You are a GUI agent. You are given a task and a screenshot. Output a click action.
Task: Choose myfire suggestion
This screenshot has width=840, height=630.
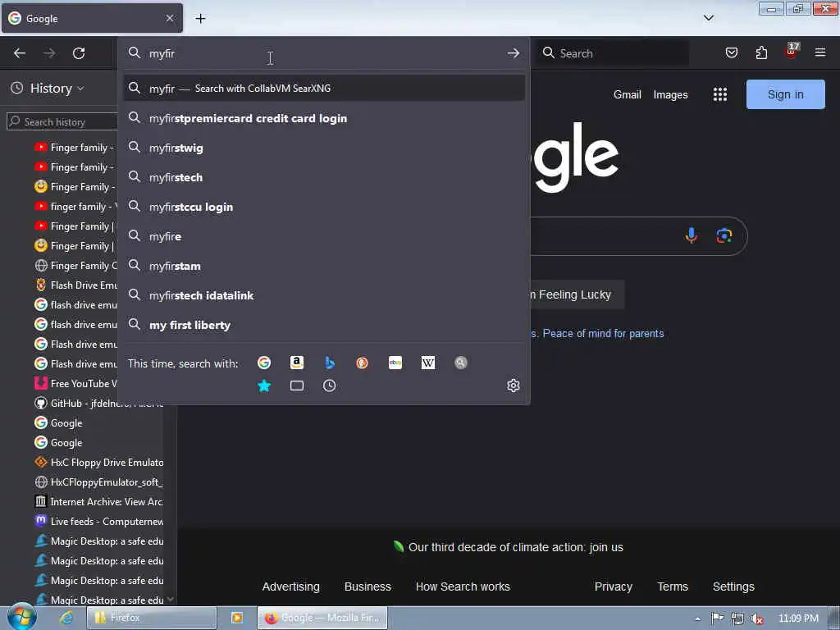click(323, 236)
